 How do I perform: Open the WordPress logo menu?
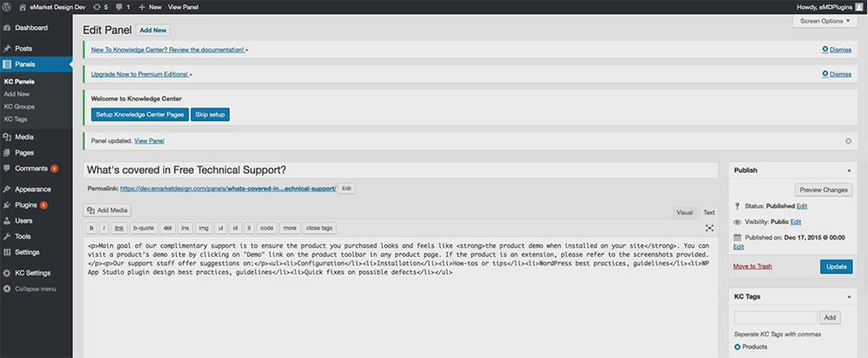pyautogui.click(x=7, y=7)
